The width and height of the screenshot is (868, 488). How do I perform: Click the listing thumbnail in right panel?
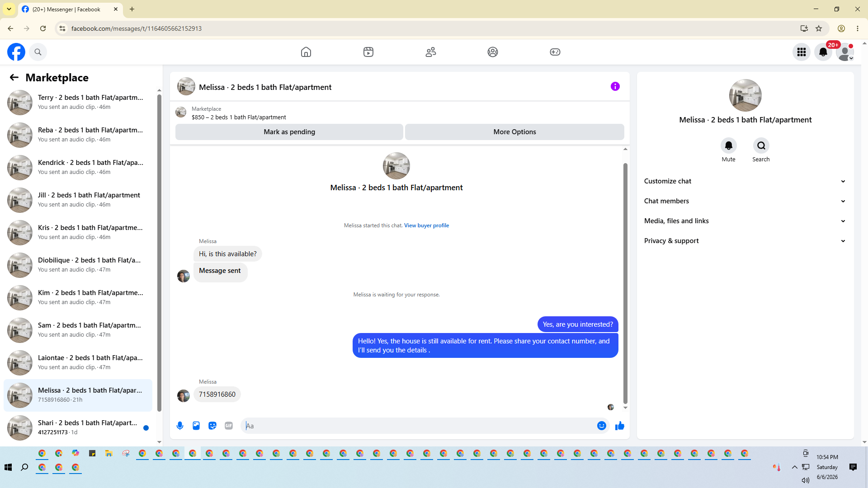pos(745,95)
